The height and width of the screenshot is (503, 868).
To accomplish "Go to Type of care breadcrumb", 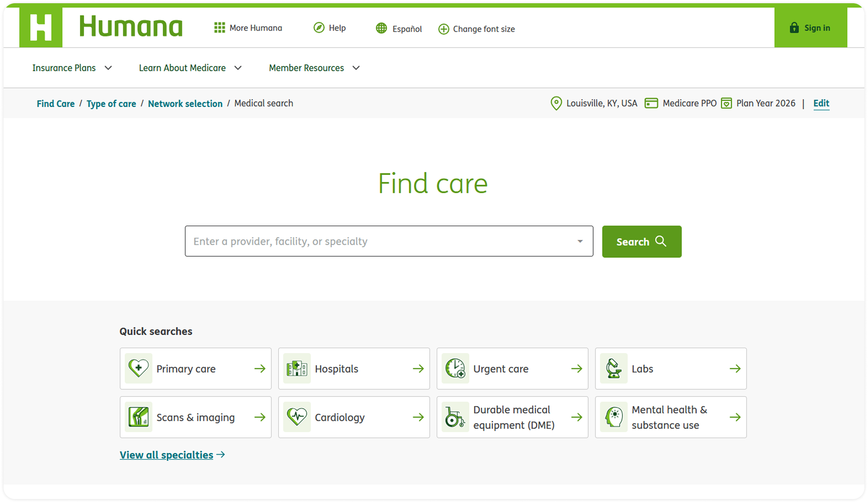I will tap(111, 104).
